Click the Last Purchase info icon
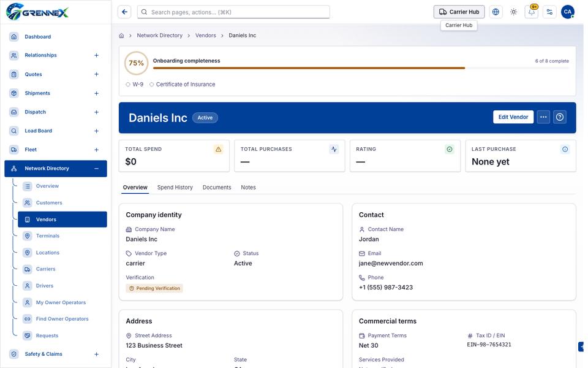This screenshot has width=588, height=368. pyautogui.click(x=565, y=150)
